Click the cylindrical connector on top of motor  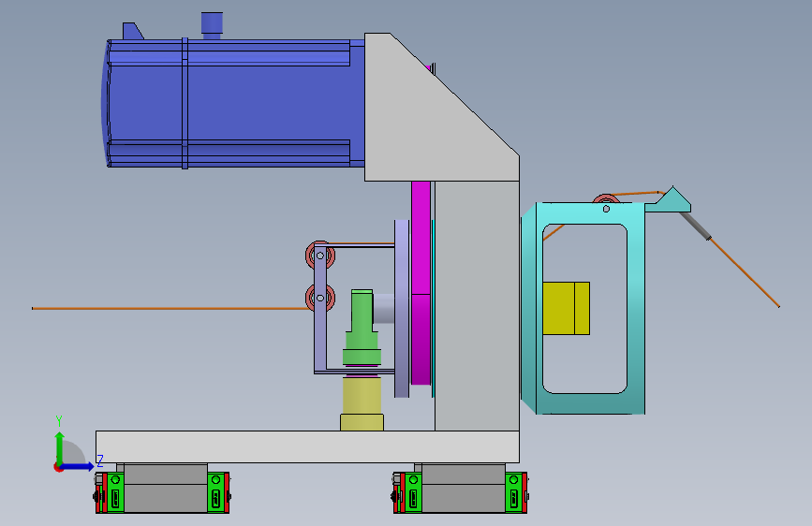[212, 25]
